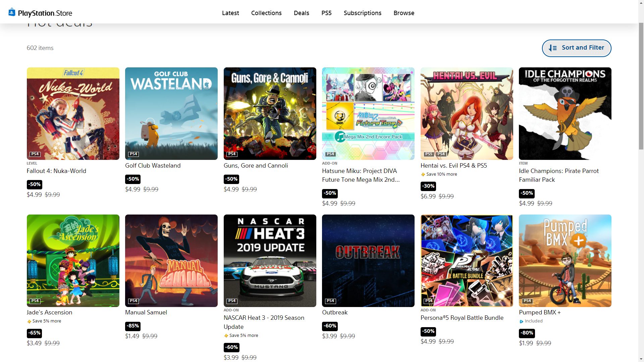Click the Manual Samuel title link
644x362 pixels.
146,312
